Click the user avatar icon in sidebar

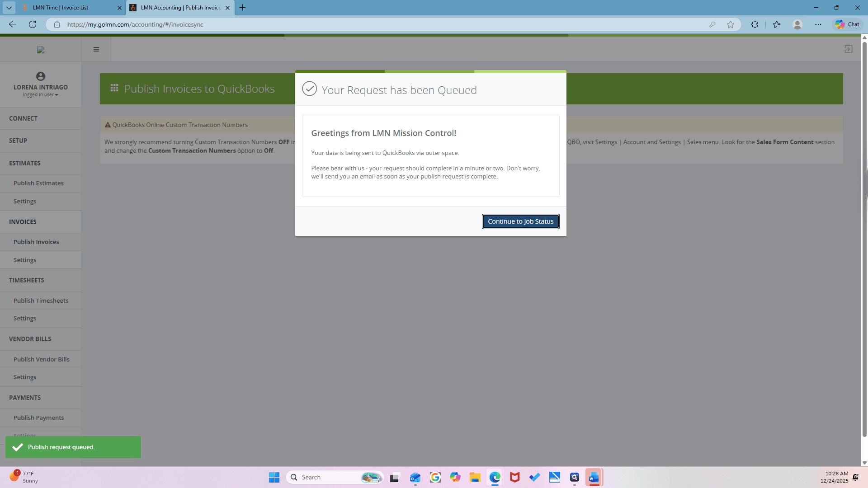point(41,76)
